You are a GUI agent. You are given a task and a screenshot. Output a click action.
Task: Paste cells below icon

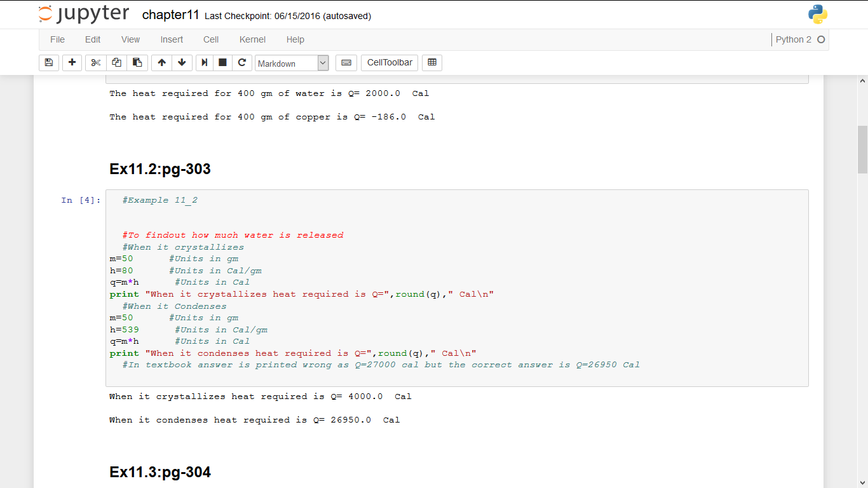(137, 62)
